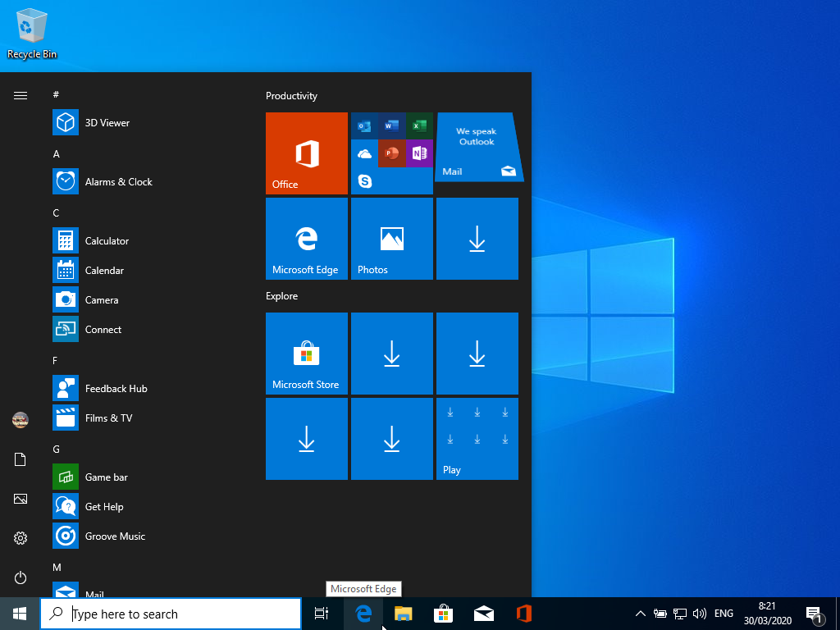The width and height of the screenshot is (840, 630).
Task: Open Pictures from Start sidebar
Action: pos(21,500)
